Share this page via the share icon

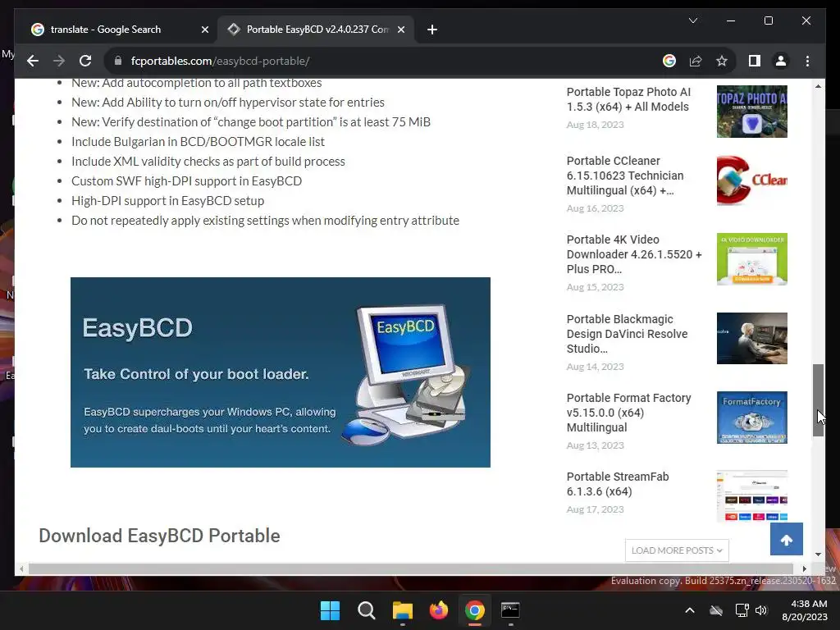[x=696, y=61]
